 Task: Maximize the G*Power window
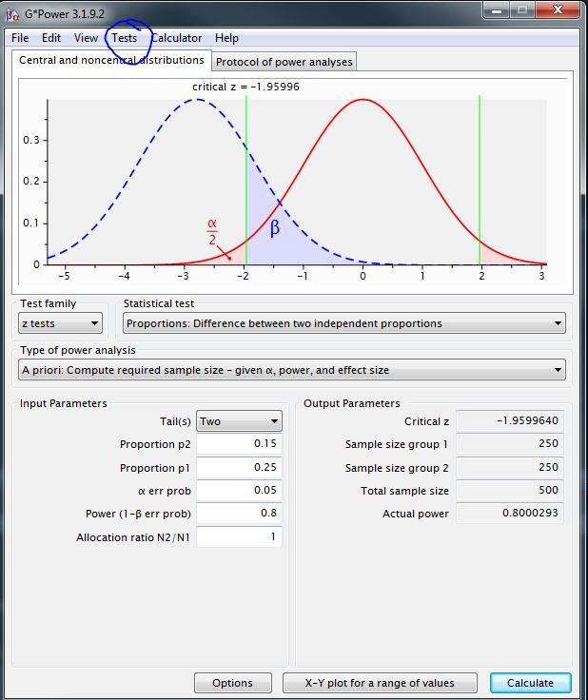pyautogui.click(x=522, y=10)
